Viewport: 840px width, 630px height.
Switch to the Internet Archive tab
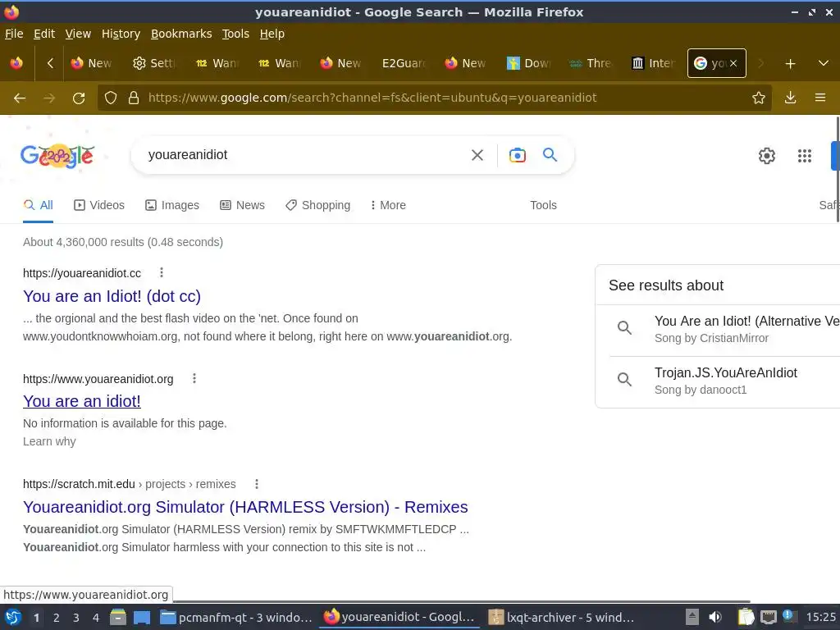click(x=653, y=63)
